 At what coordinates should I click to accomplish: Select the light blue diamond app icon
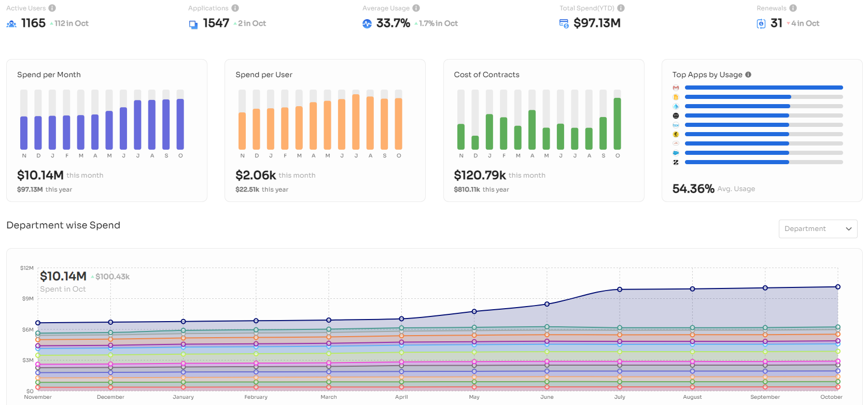tap(676, 106)
